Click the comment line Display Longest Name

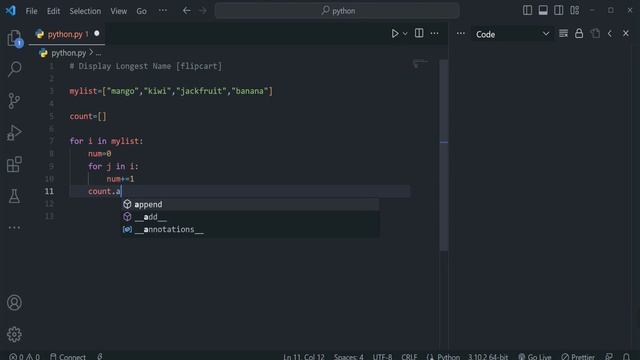[145, 66]
